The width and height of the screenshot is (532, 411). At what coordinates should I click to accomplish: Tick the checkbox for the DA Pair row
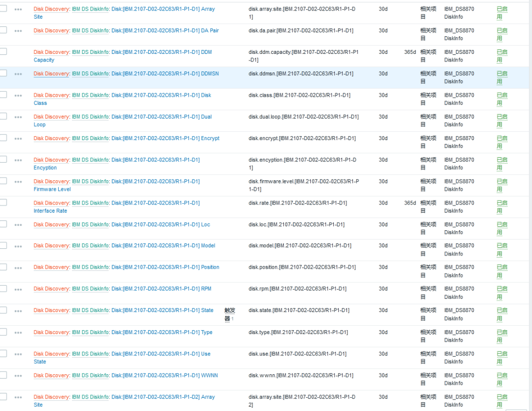click(x=3, y=30)
